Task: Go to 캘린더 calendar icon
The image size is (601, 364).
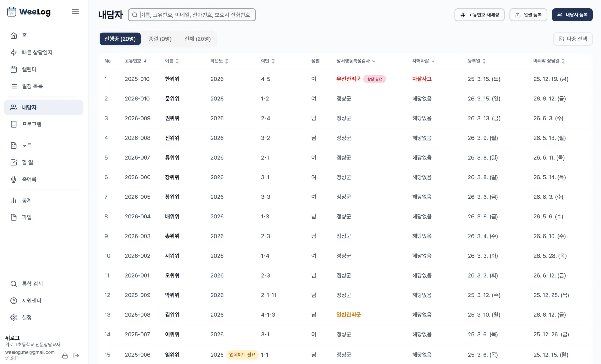Action: [x=13, y=69]
